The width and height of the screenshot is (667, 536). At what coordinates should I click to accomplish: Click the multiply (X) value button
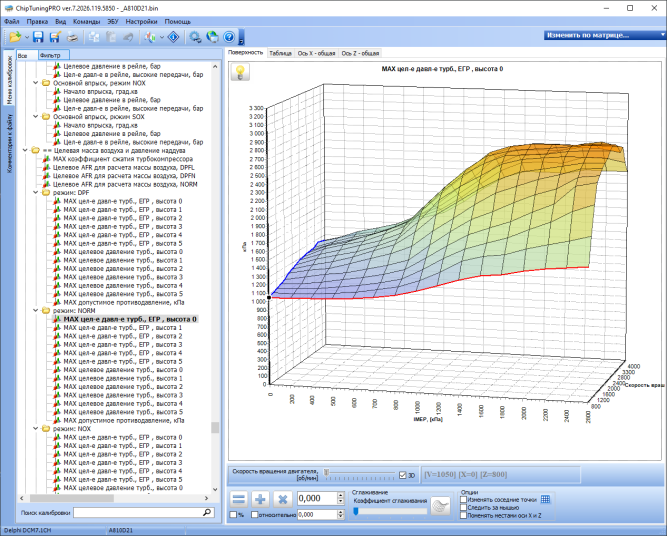pos(282,499)
